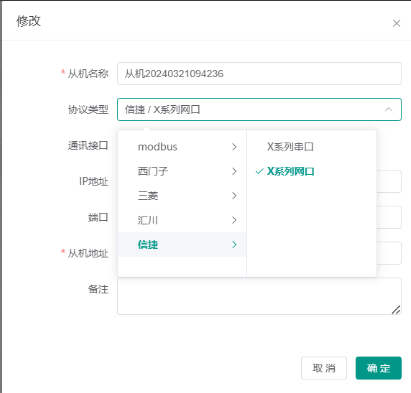
Task: Expand the 三菱 submenu chevron
Action: tap(234, 196)
